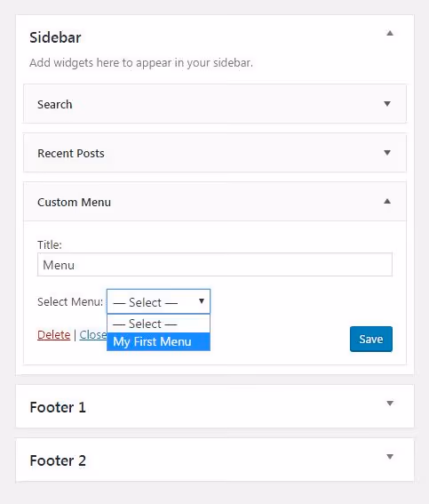Save the Custom Menu widget

pos(371,339)
